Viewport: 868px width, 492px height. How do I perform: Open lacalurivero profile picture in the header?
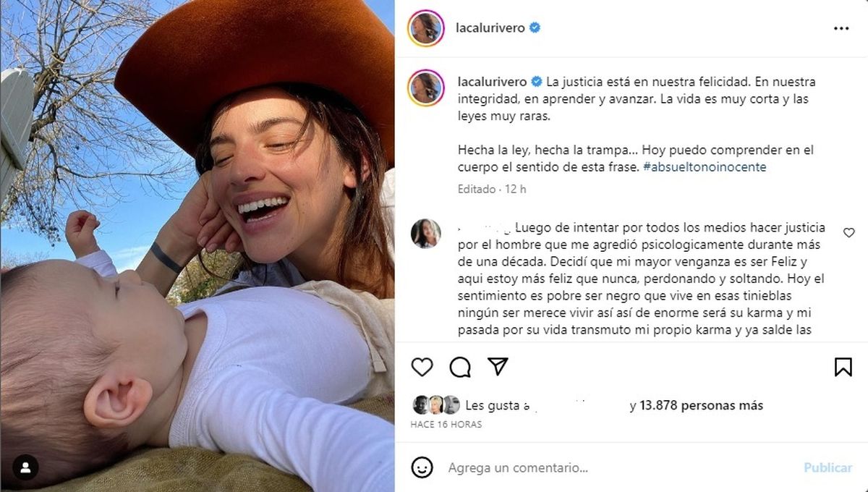tap(425, 28)
